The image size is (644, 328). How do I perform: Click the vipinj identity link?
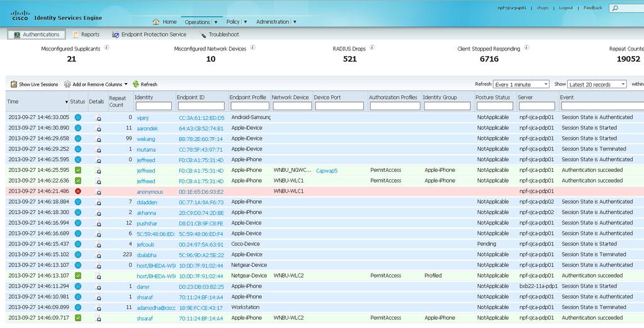point(142,118)
